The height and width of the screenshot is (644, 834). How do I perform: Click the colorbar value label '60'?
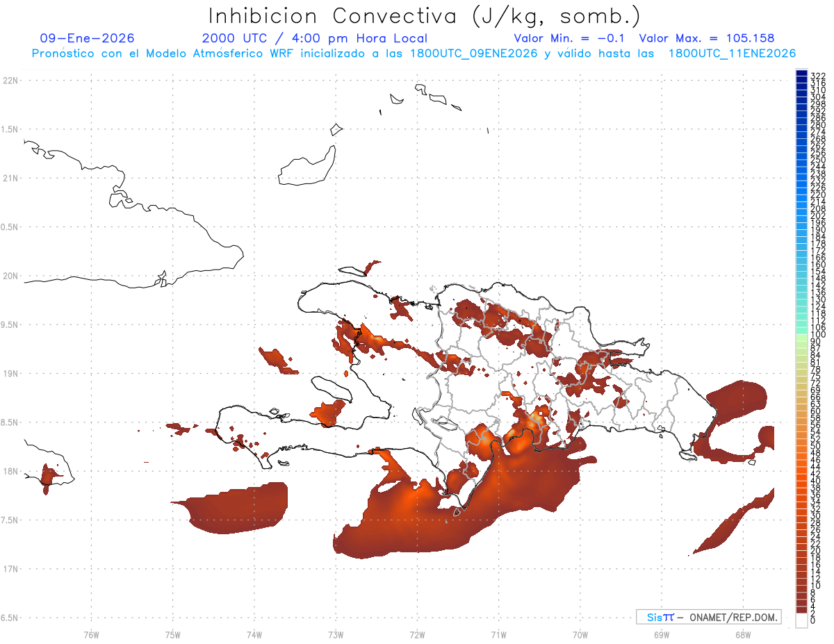816,411
